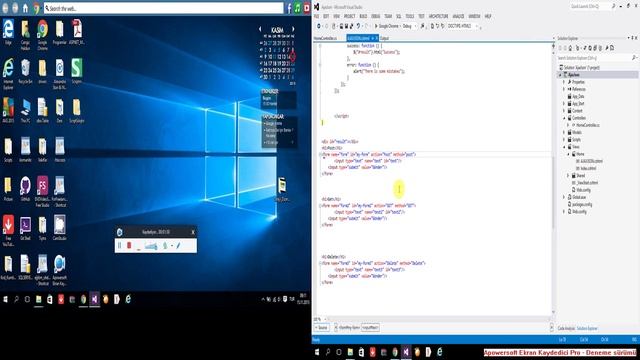640x360 pixels.
Task: Open the WINDOW menu in Visual Studio
Action: click(474, 16)
